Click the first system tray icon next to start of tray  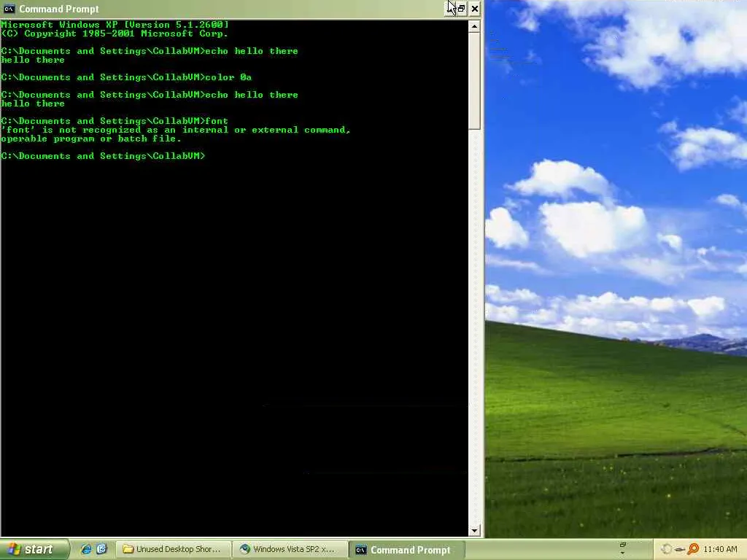pyautogui.click(x=666, y=549)
